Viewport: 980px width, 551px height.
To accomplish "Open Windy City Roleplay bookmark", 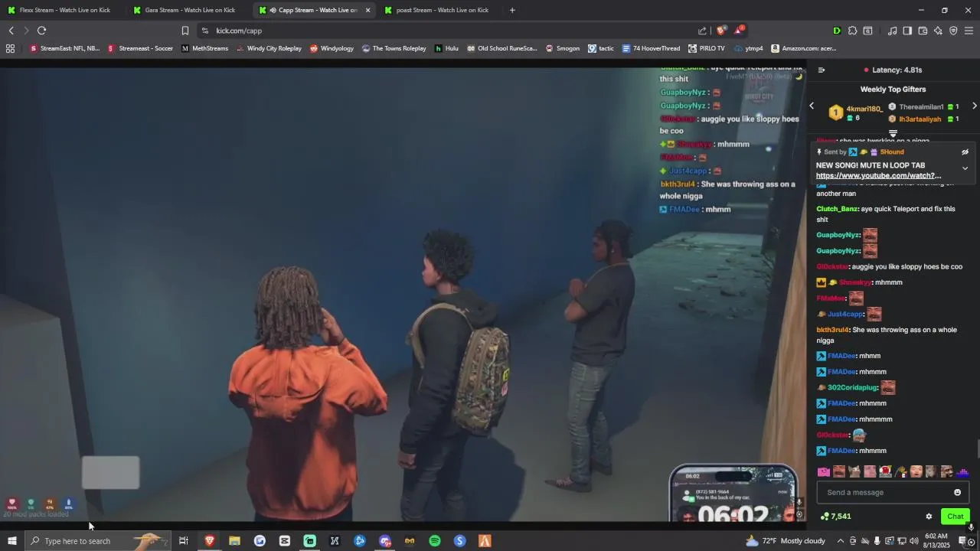I will pyautogui.click(x=269, y=48).
